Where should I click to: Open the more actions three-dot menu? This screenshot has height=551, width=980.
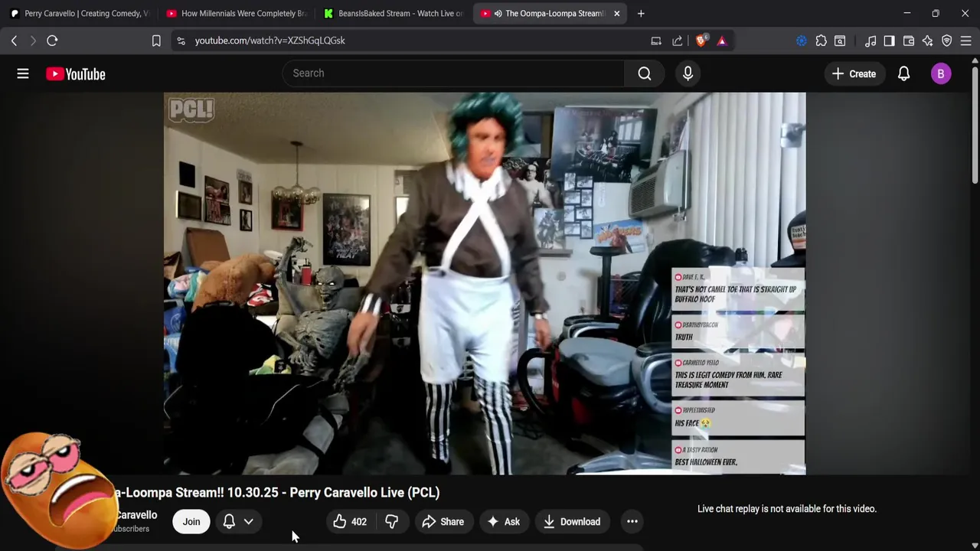tap(632, 522)
